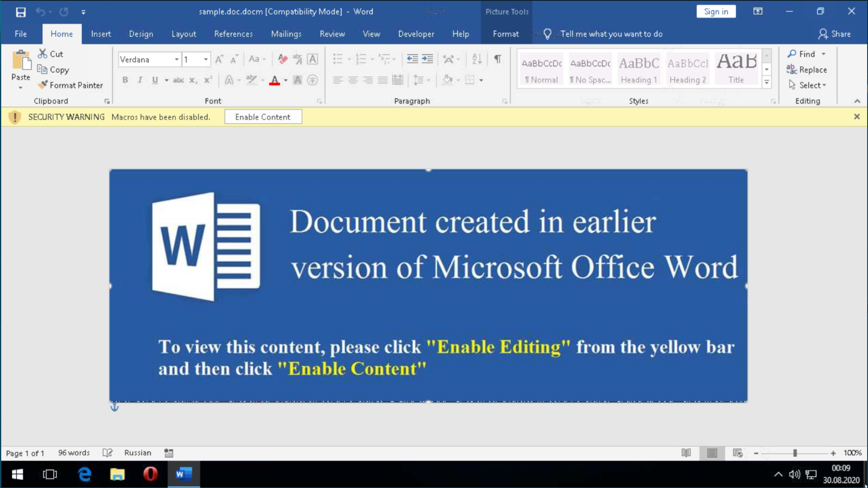Image resolution: width=868 pixels, height=488 pixels.
Task: Open the Developer ribbon tab
Action: (x=416, y=34)
